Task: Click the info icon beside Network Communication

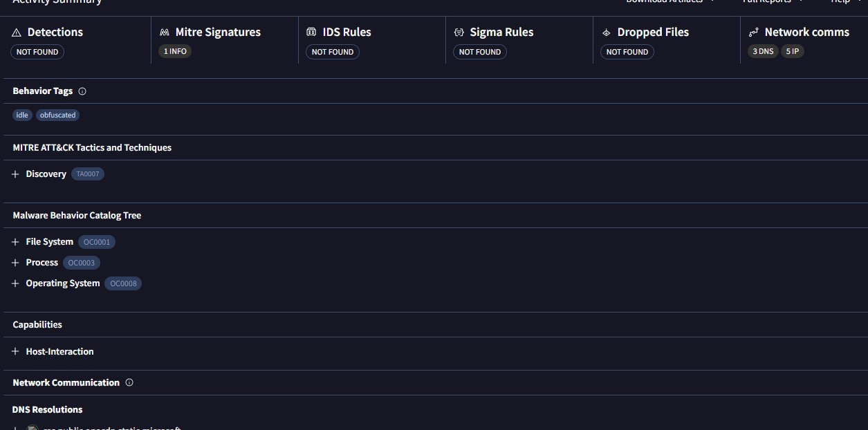Action: 129,382
